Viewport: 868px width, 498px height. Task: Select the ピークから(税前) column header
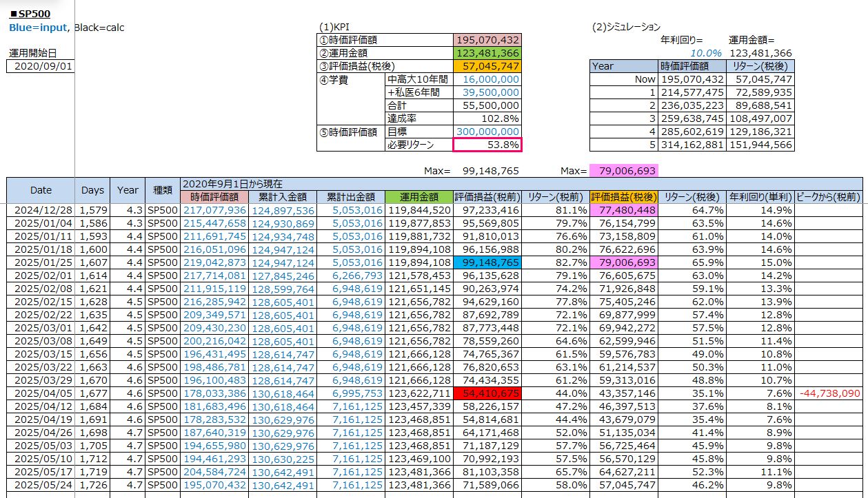coord(828,197)
